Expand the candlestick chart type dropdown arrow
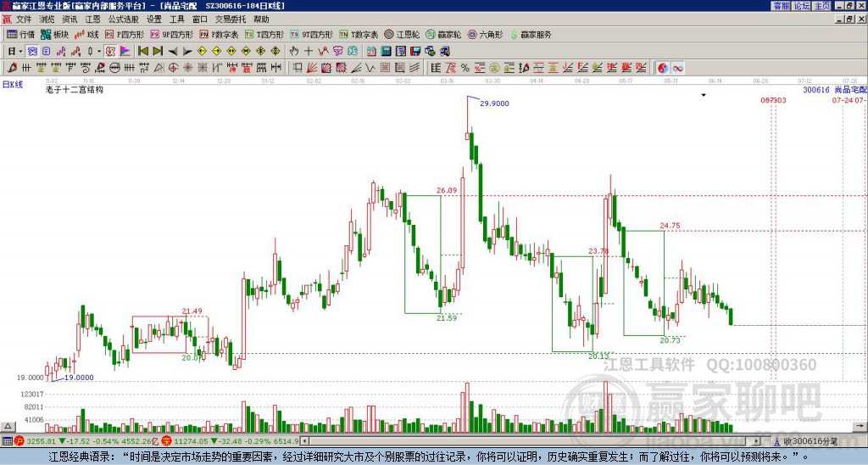 (99, 52)
